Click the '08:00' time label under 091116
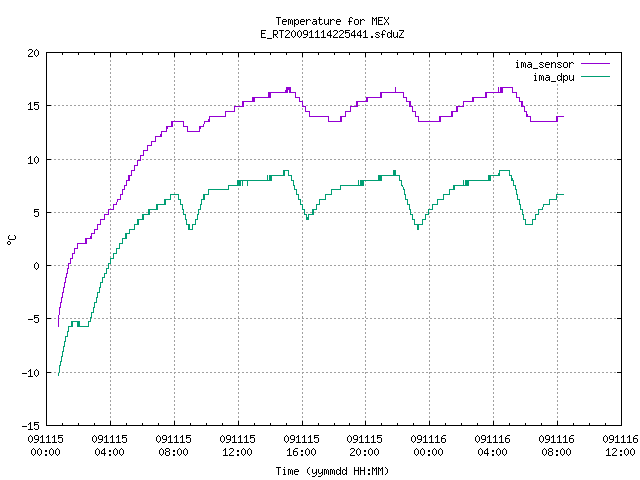 tap(556, 452)
